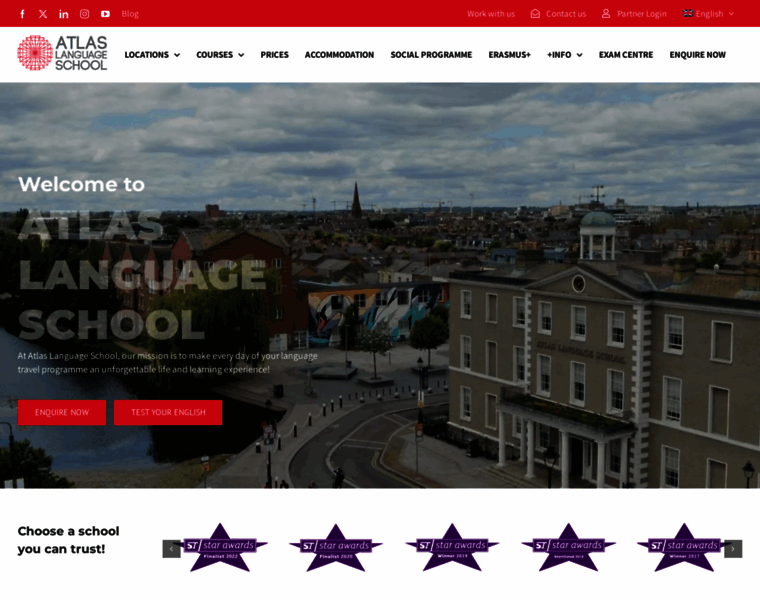Click the mission statement paragraph text
This screenshot has width=760, height=600.
pyautogui.click(x=168, y=363)
